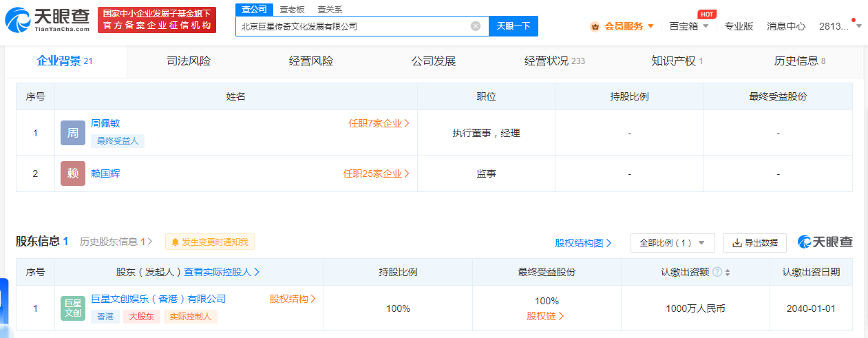The height and width of the screenshot is (338, 868).
Task: Click the 执行董事，经理 position cell
Action: tap(486, 133)
